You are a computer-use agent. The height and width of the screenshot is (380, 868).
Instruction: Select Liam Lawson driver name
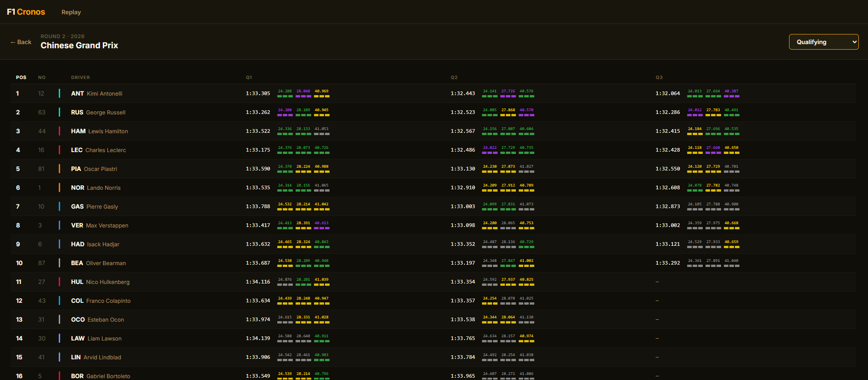(104, 339)
